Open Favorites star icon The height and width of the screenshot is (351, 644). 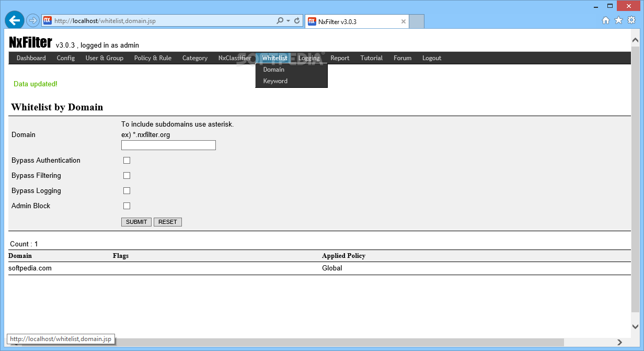coord(618,20)
